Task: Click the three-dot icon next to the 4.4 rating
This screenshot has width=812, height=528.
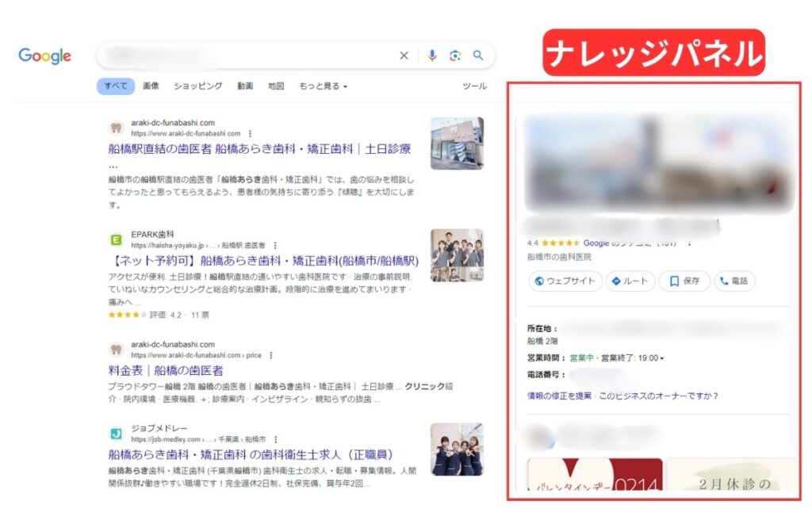Action: (x=689, y=243)
